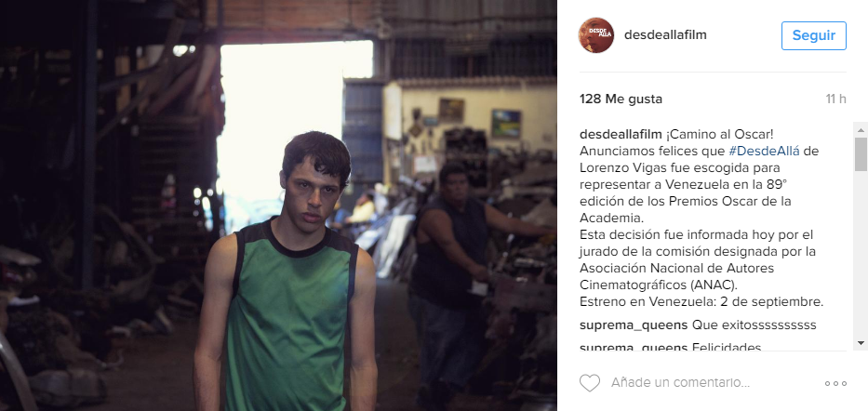This screenshot has height=411, width=868.
Task: Open suprema_queens profile on the Felicidades comment
Action: tap(634, 348)
